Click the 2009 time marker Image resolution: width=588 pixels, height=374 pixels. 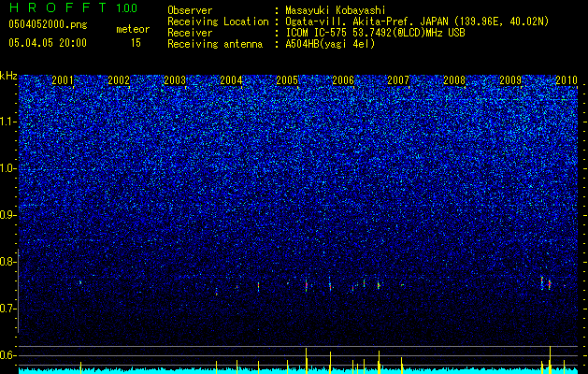510,79
